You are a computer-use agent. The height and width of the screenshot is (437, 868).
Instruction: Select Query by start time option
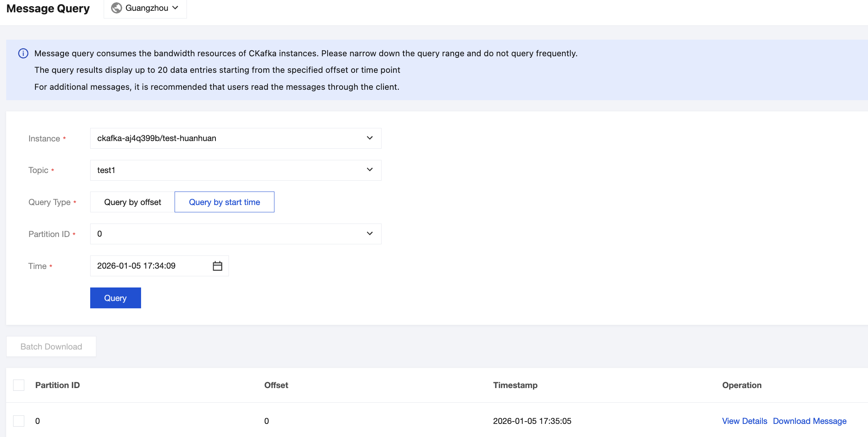click(224, 202)
